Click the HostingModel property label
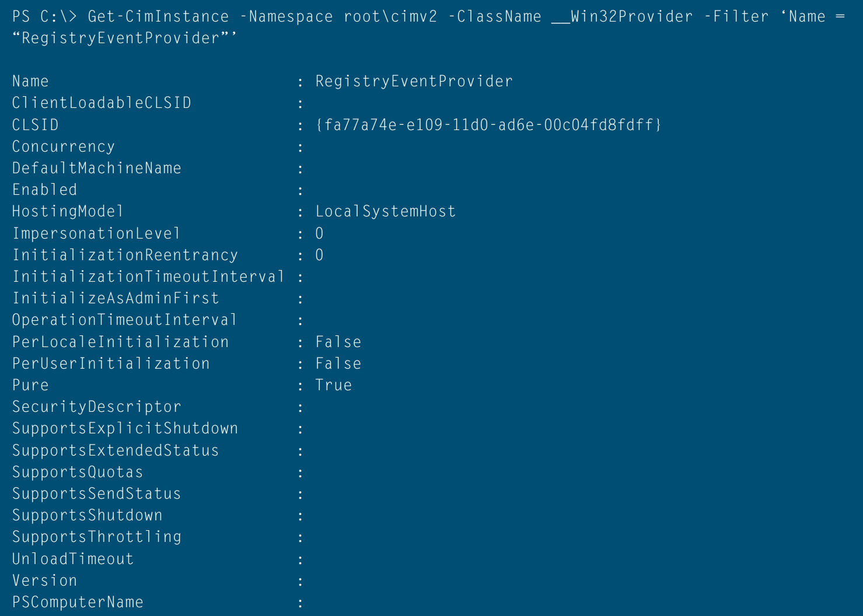The height and width of the screenshot is (616, 863). [68, 211]
